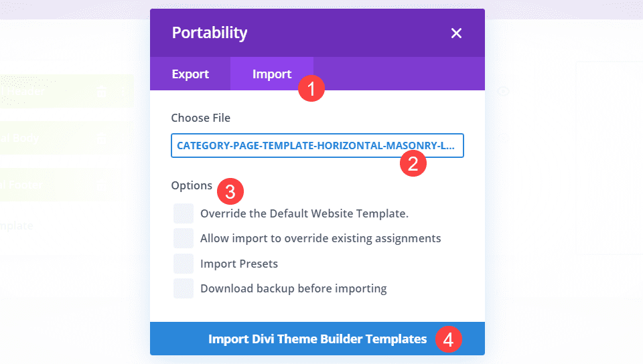Screen dimensions: 643x364
Task: Click the red number 1 badge
Action: (311, 88)
